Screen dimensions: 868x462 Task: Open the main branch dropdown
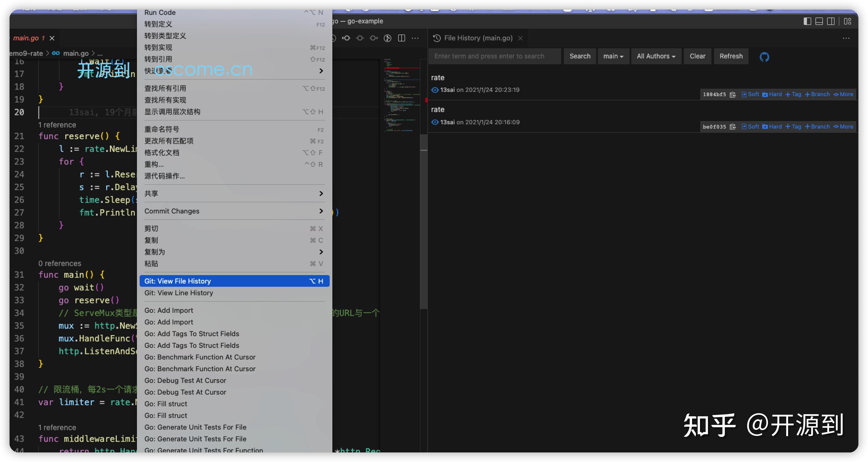point(613,56)
